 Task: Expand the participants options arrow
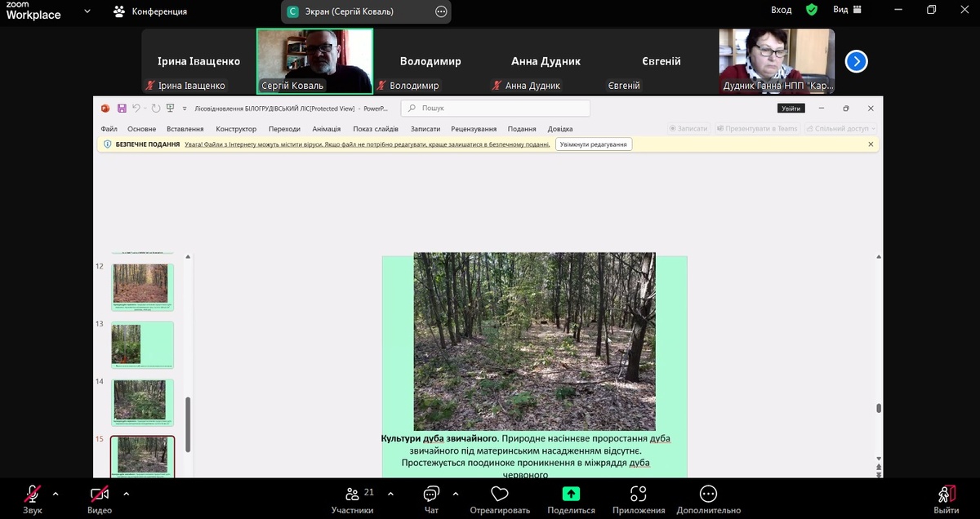pyautogui.click(x=390, y=494)
